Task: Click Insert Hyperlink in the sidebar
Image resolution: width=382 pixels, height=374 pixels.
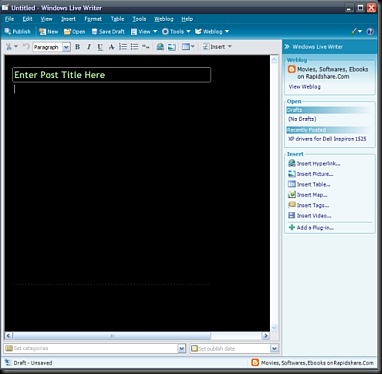Action: coord(318,164)
